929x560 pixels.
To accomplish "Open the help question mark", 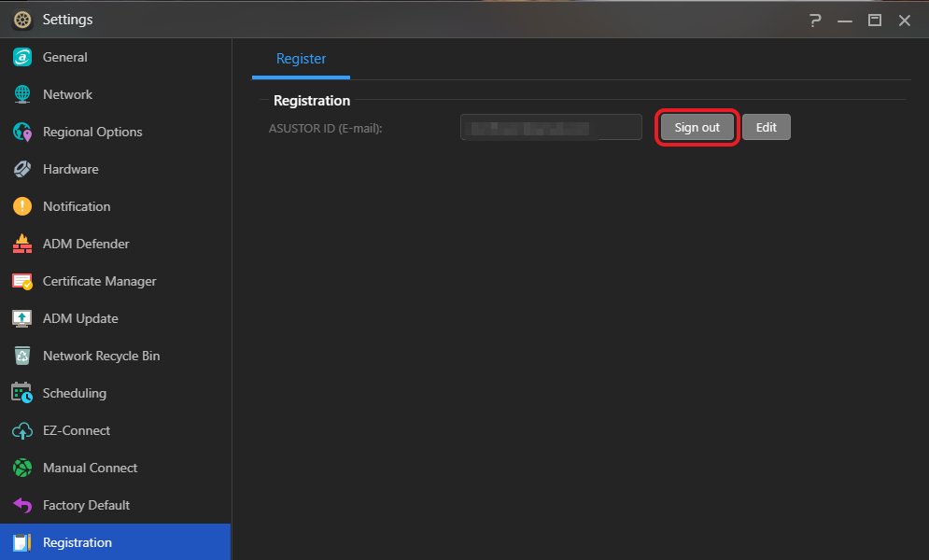I will [x=815, y=21].
